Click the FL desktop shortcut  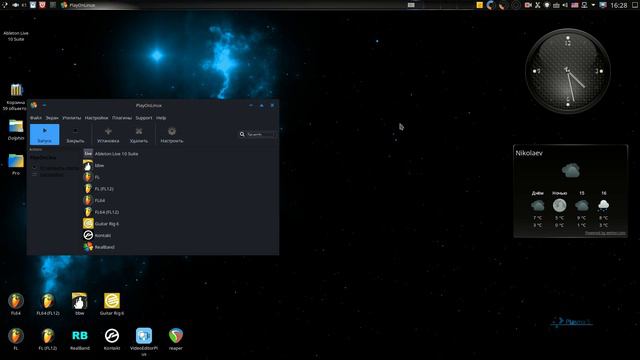point(16,339)
